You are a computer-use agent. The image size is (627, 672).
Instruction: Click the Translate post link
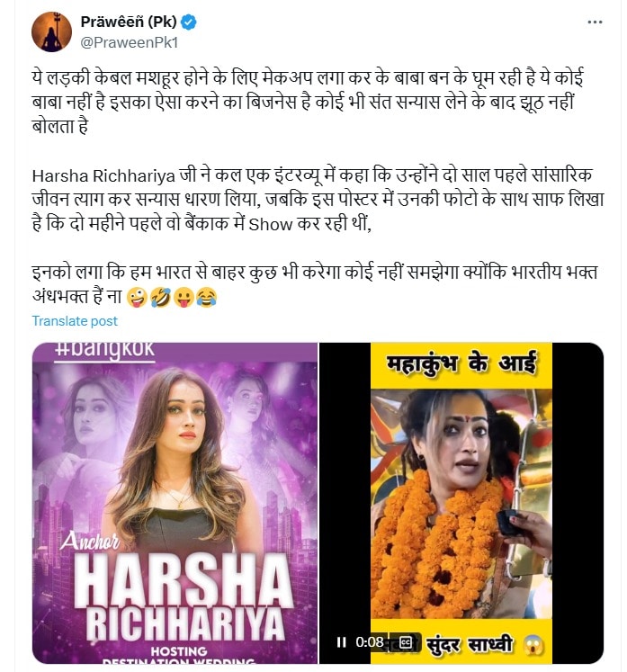[x=75, y=321]
